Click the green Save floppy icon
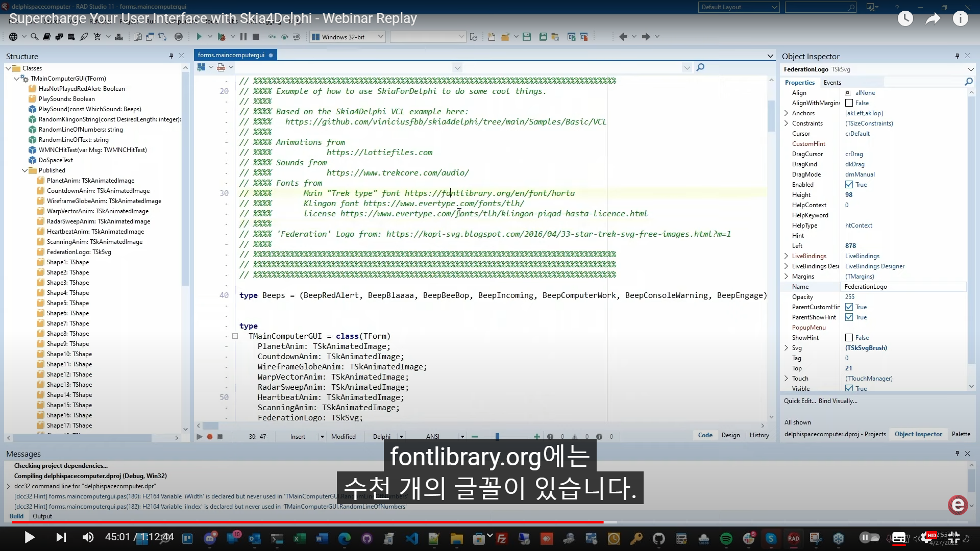980x551 pixels. point(527,37)
